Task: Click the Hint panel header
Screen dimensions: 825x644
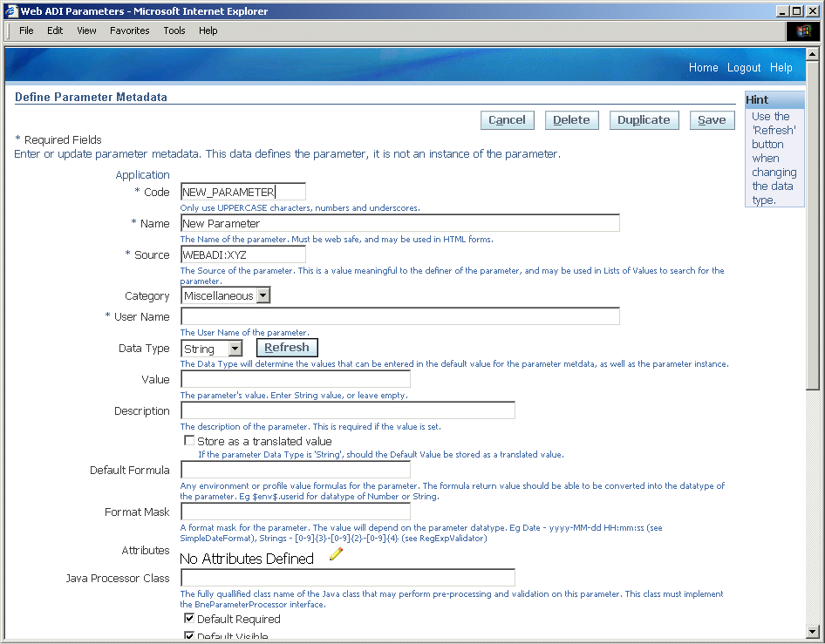Action: [774, 100]
